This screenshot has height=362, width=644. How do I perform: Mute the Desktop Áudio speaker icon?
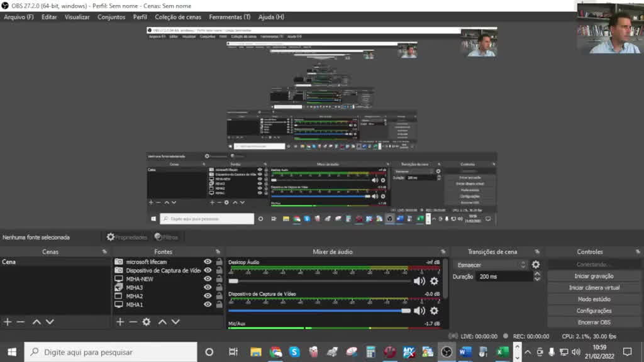[x=419, y=281]
